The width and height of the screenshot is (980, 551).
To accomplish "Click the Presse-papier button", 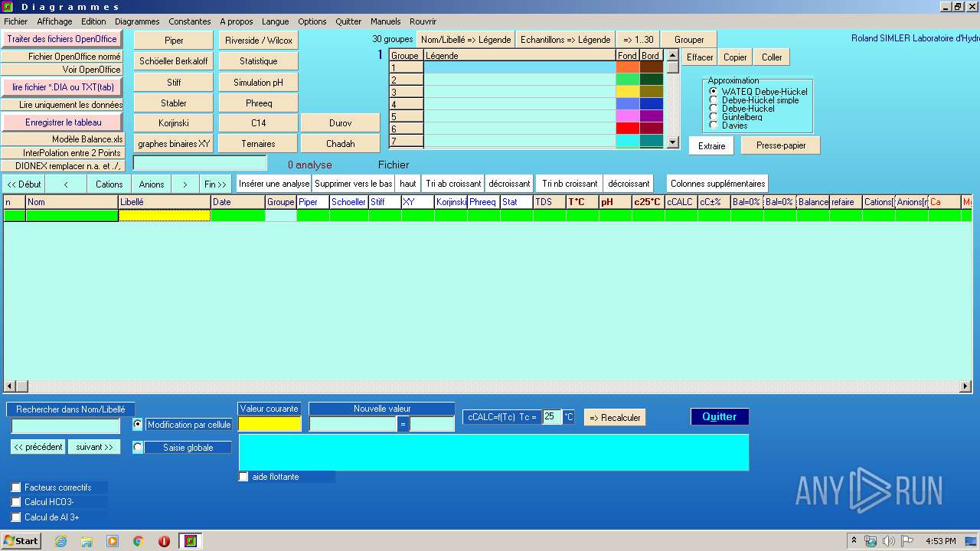I will [x=781, y=145].
